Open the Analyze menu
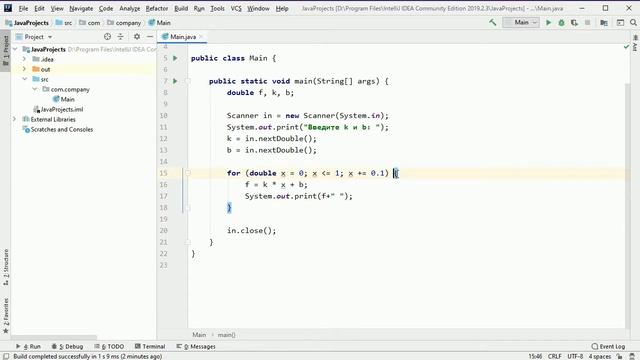The image size is (640, 360). [x=129, y=8]
